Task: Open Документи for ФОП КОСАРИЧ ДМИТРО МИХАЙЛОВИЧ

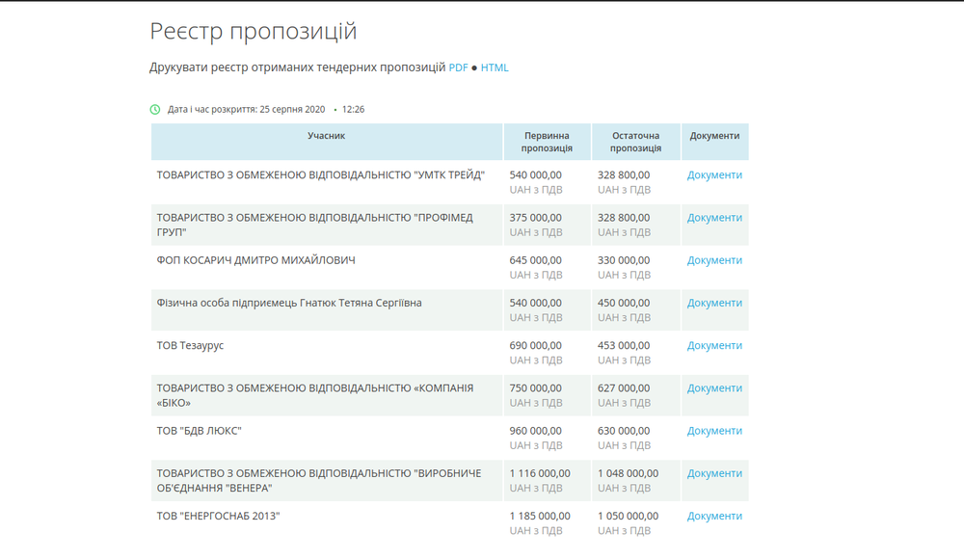Action: click(714, 260)
